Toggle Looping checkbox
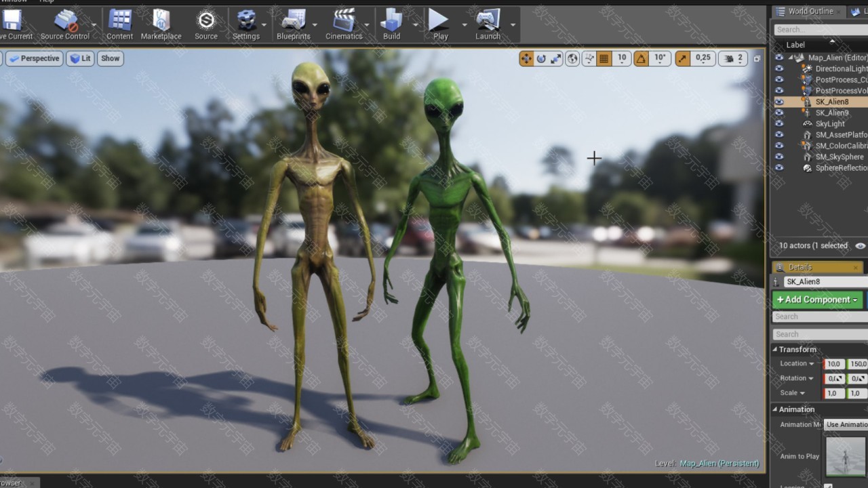 [x=828, y=485]
